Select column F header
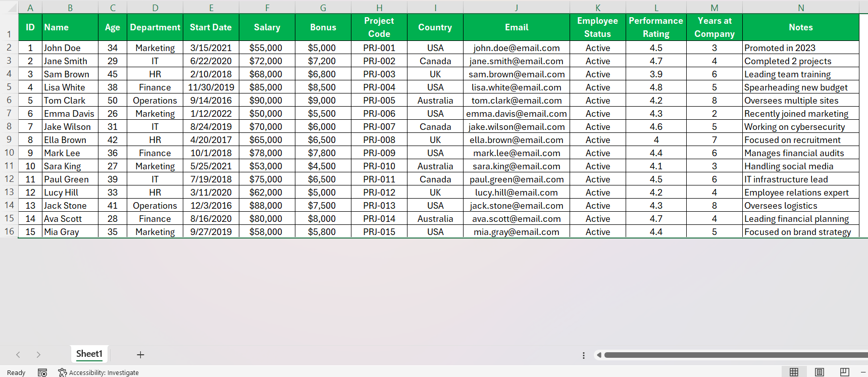Image resolution: width=868 pixels, height=377 pixels. click(x=267, y=8)
